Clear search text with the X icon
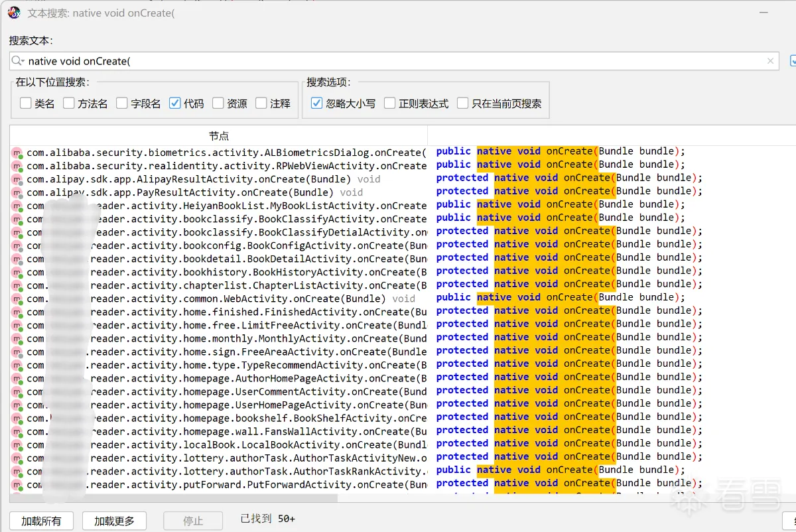Screen dimensions: 796x532 pyautogui.click(x=770, y=61)
